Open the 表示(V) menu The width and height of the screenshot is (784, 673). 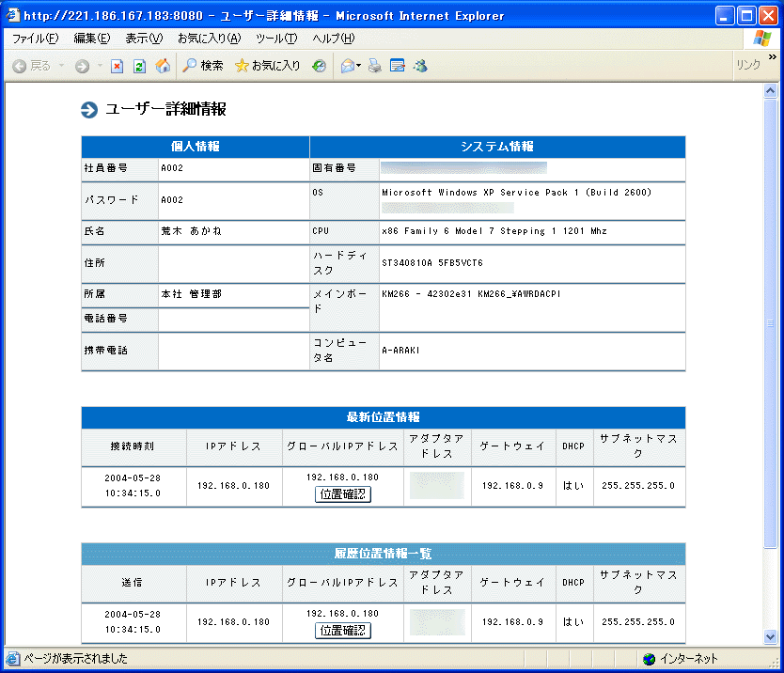click(144, 39)
